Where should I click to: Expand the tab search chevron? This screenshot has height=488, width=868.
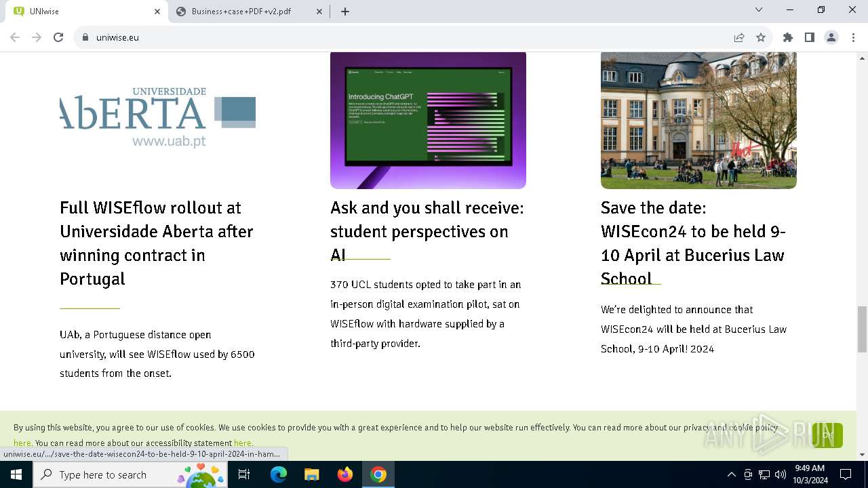click(759, 9)
